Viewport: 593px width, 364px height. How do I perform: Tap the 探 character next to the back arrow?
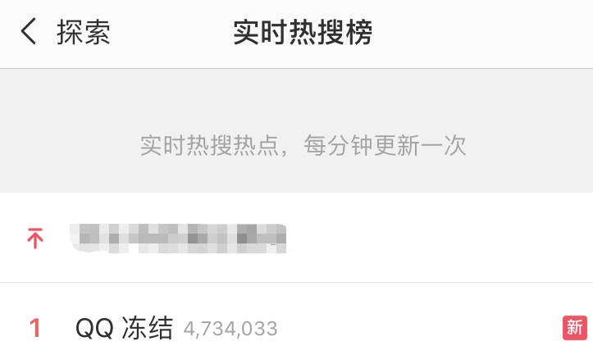pos(70,32)
